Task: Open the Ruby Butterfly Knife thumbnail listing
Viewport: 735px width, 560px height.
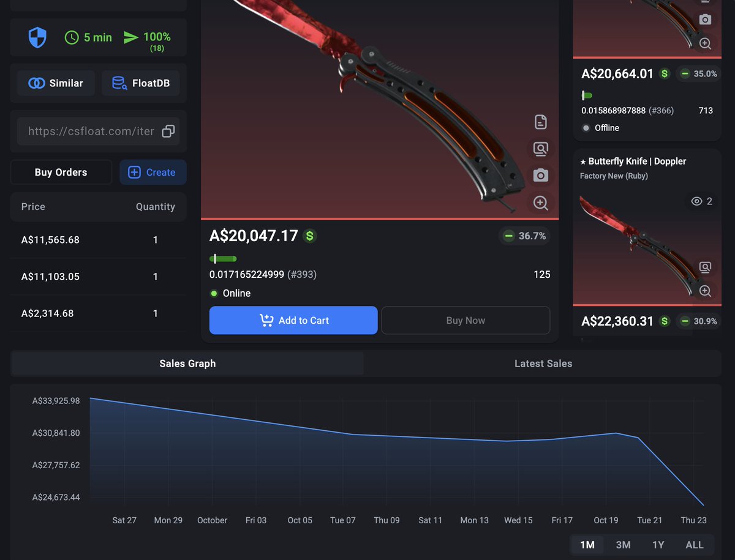Action: [x=647, y=247]
